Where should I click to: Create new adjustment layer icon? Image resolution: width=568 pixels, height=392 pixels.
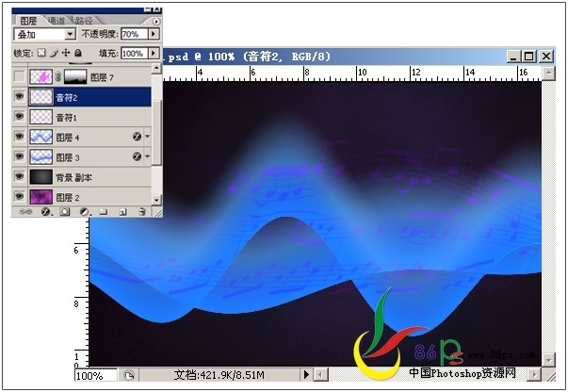pyautogui.click(x=85, y=212)
